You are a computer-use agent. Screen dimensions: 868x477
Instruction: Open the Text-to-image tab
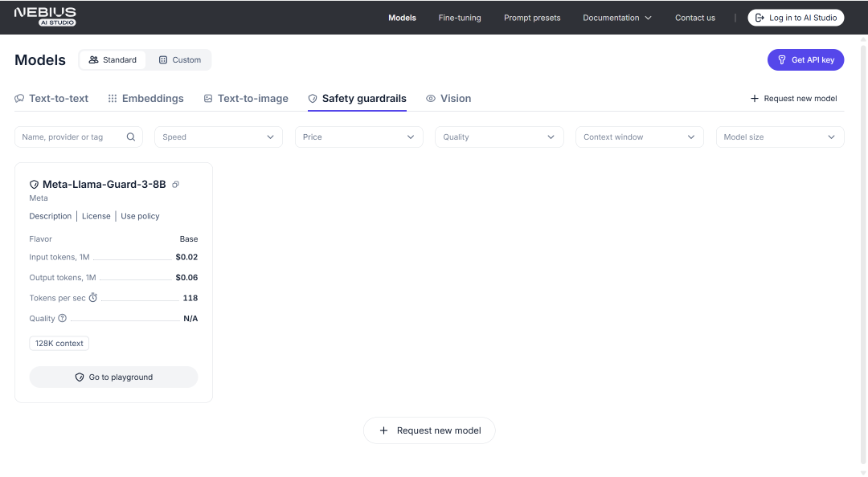(246, 99)
